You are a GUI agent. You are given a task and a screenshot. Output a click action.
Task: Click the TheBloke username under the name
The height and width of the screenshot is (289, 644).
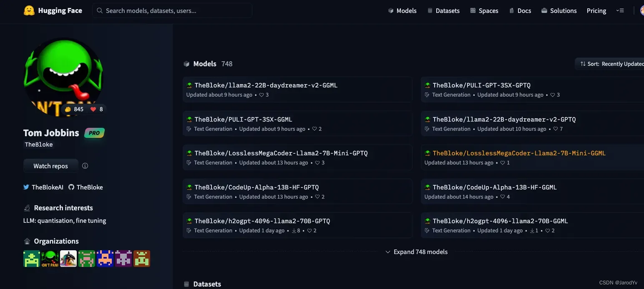click(x=39, y=144)
